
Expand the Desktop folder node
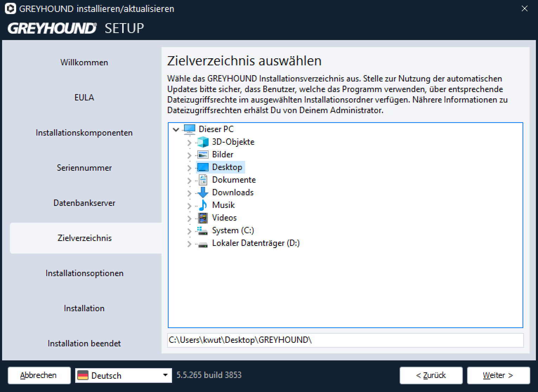[189, 168]
